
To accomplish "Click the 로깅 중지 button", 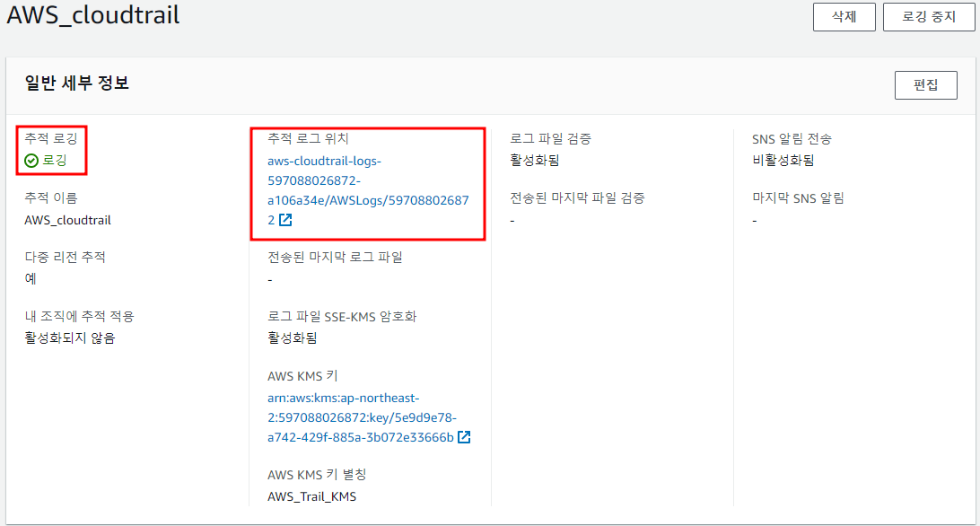I will [929, 17].
